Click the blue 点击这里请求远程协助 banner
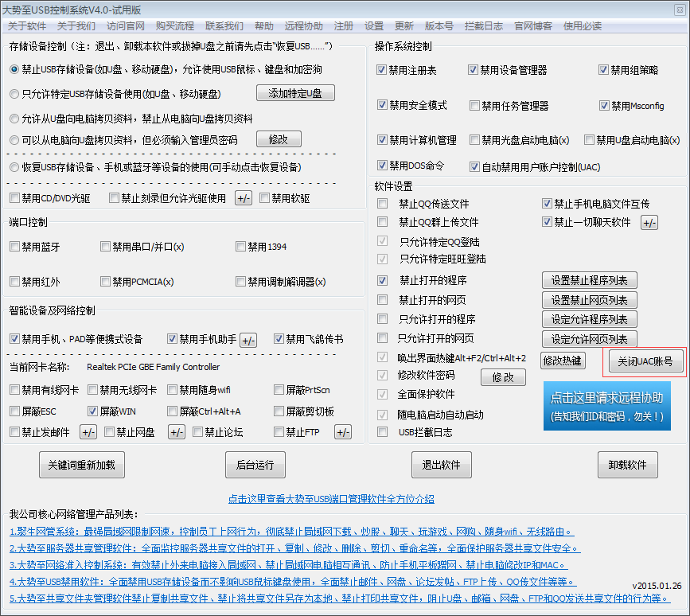Screen dimensions: 690x616 (x=607, y=406)
